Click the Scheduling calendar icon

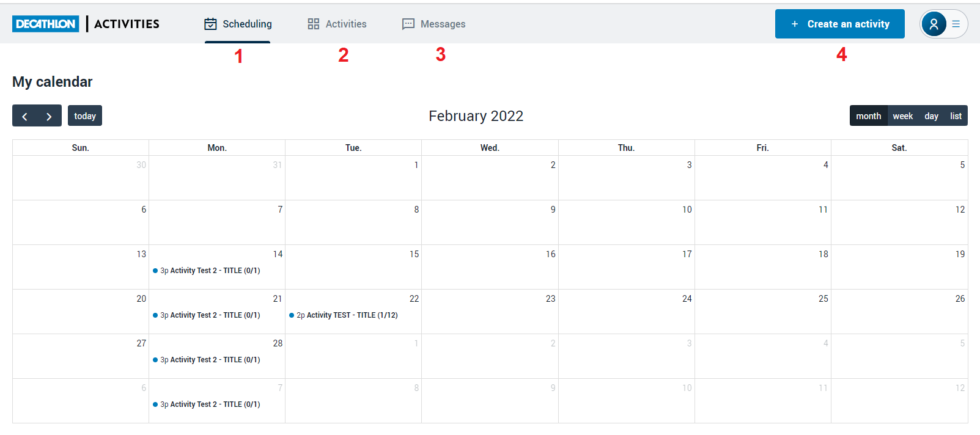coord(210,24)
